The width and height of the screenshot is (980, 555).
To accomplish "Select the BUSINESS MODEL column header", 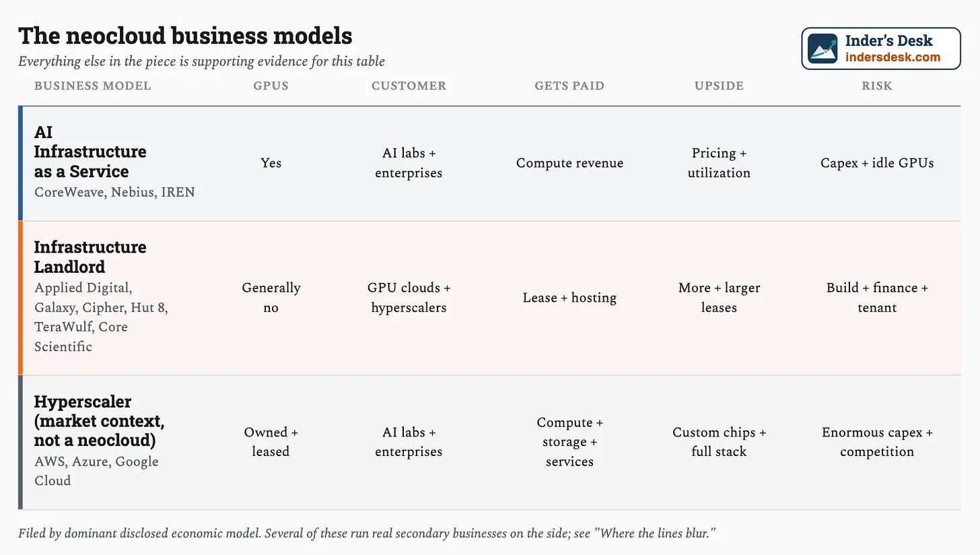I will 93,86.
